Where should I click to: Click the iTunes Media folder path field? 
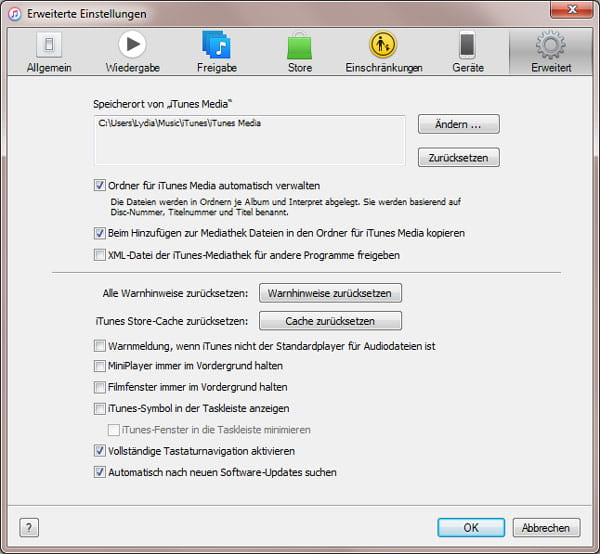249,140
